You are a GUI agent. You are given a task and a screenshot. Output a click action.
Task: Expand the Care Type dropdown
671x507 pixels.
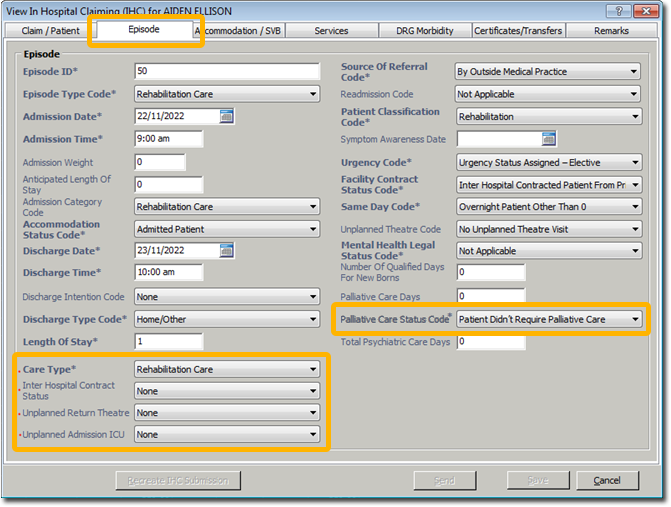[x=313, y=369]
